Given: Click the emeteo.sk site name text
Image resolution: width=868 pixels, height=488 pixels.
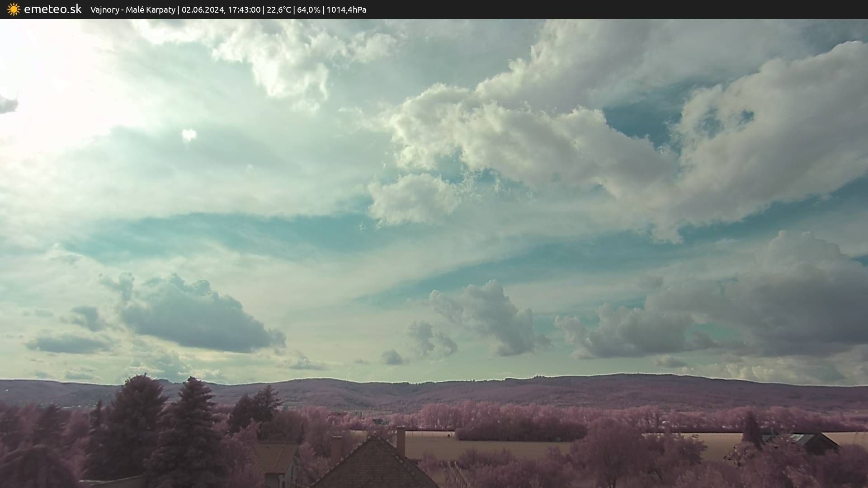Looking at the screenshot, I should click(53, 9).
